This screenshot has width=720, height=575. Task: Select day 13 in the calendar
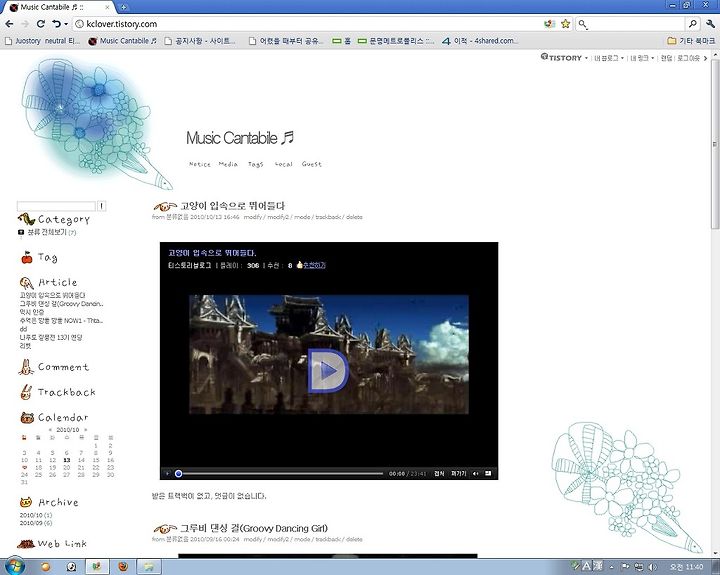[x=67, y=460]
